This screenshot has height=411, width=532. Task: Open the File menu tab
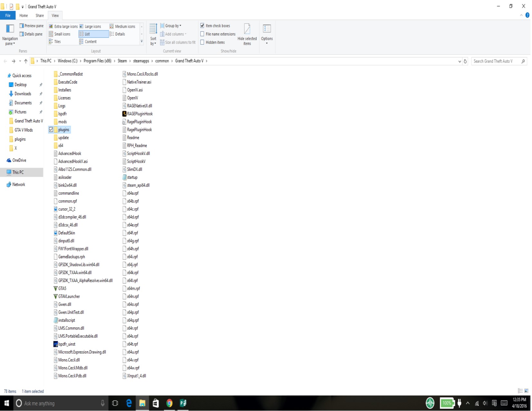point(8,15)
